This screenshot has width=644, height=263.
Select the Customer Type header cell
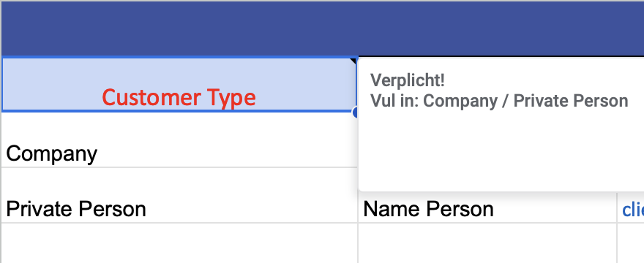point(179,84)
